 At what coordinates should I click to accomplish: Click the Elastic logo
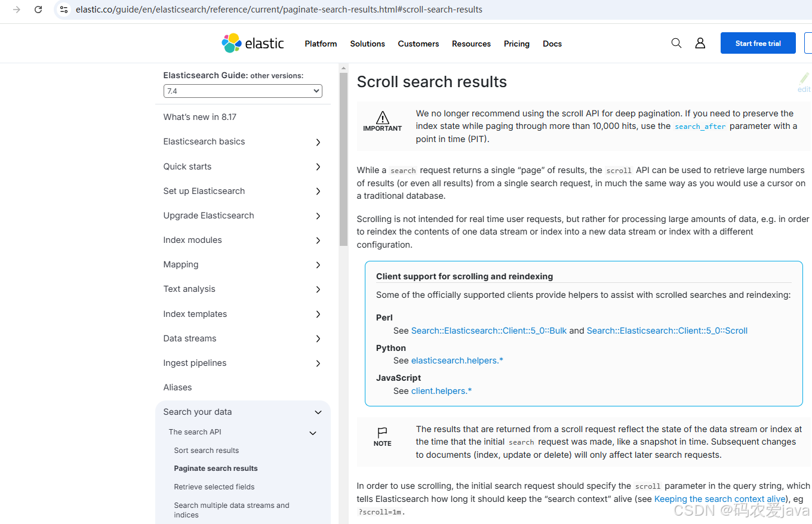click(x=253, y=43)
